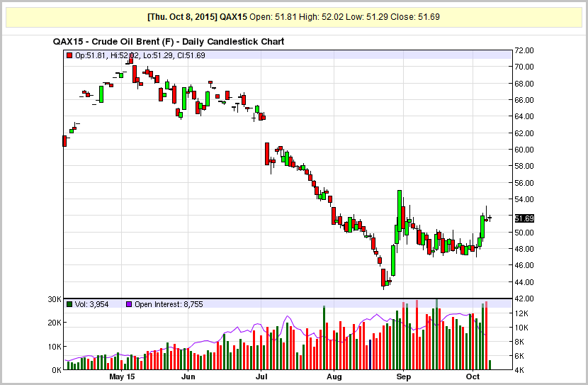
Task: Click the 42.00 price axis label
Action: pos(524,298)
